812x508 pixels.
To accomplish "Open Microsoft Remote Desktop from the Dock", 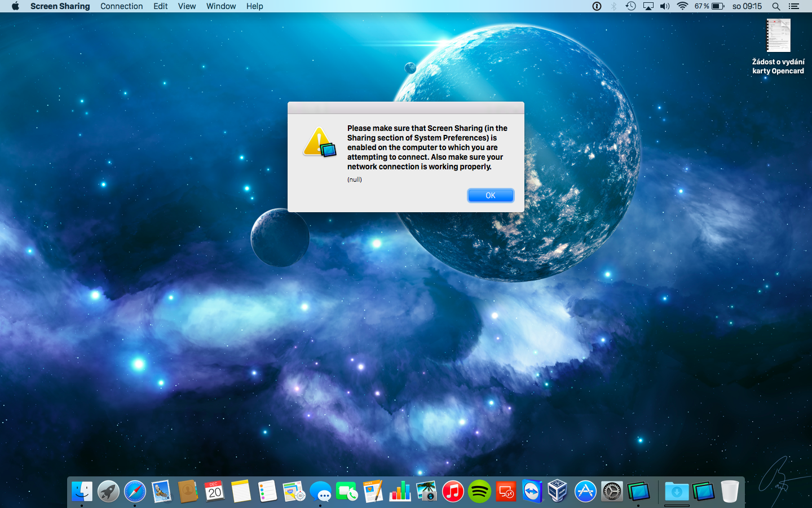I will pyautogui.click(x=506, y=492).
